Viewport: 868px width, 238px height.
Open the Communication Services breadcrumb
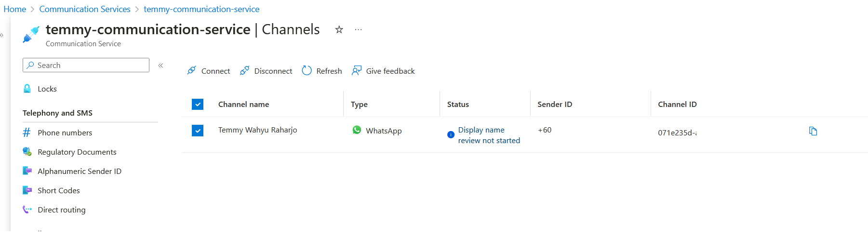point(85,9)
